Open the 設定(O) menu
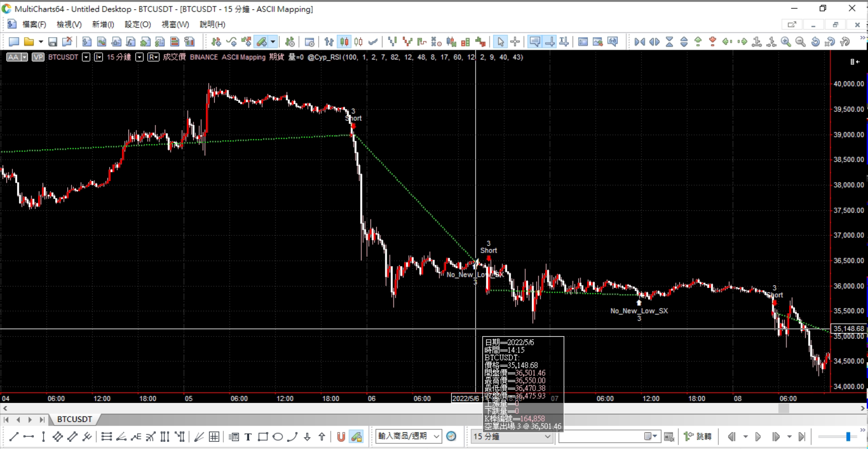 tap(138, 24)
